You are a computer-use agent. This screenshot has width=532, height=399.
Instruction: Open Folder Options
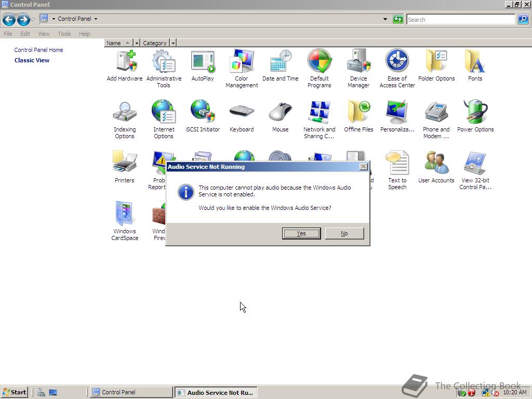click(436, 66)
